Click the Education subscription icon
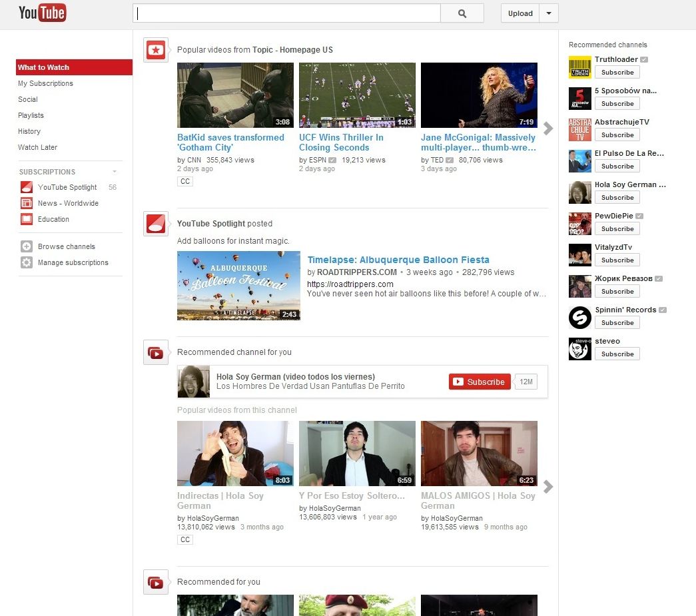Image resolution: width=696 pixels, height=616 pixels. click(27, 219)
